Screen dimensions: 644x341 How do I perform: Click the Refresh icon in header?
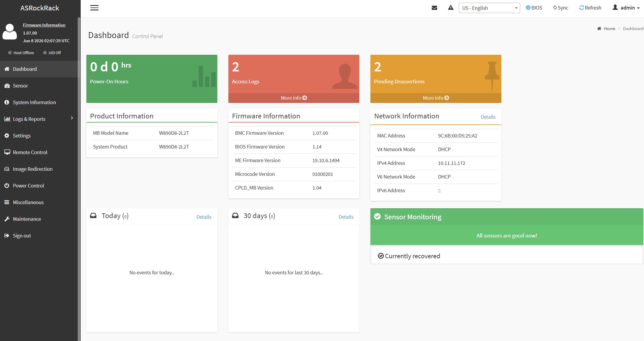581,8
